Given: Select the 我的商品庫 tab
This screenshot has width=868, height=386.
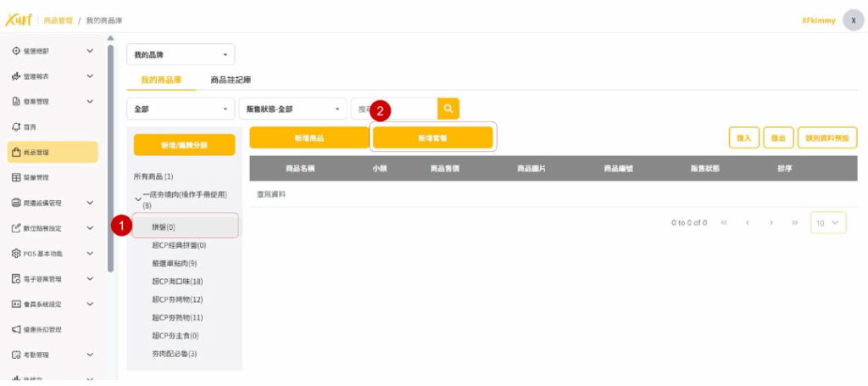Looking at the screenshot, I should pos(161,80).
